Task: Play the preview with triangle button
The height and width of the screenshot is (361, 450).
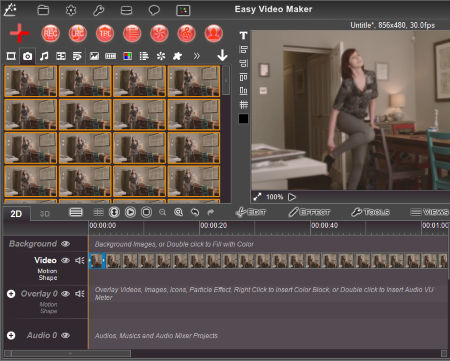Action: point(292,197)
